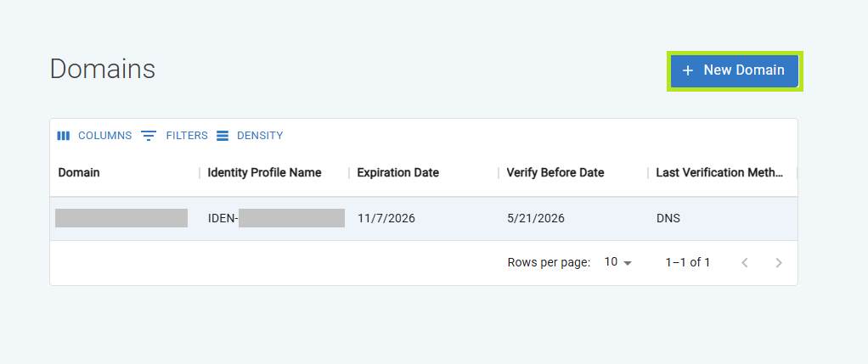Go to the previous page arrow
868x364 pixels.
tap(745, 263)
